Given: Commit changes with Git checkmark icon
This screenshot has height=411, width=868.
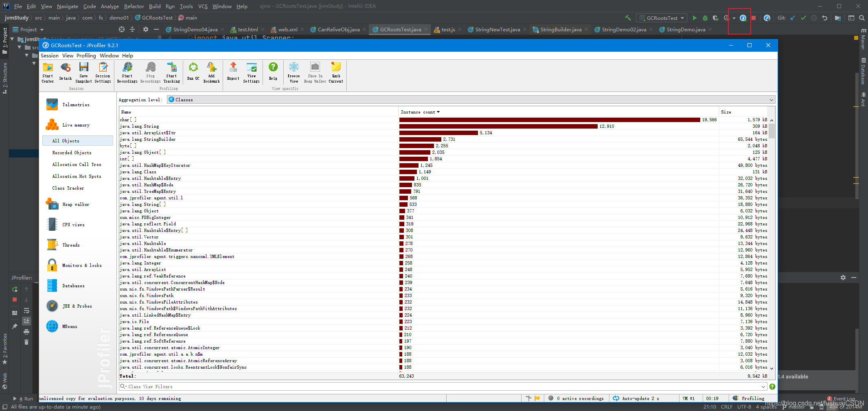Looking at the screenshot, I should click(x=803, y=18).
